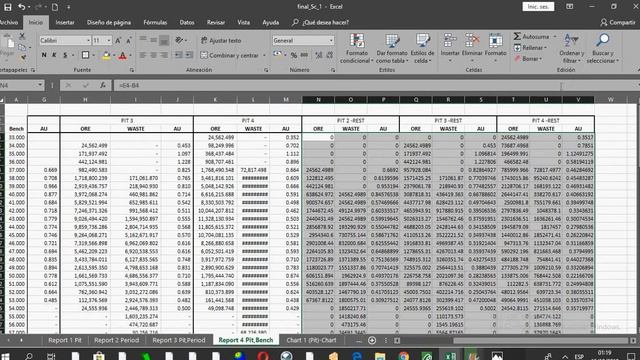
Task: Click the new blank document icon in the quick access toolbar
Action: 55,7
